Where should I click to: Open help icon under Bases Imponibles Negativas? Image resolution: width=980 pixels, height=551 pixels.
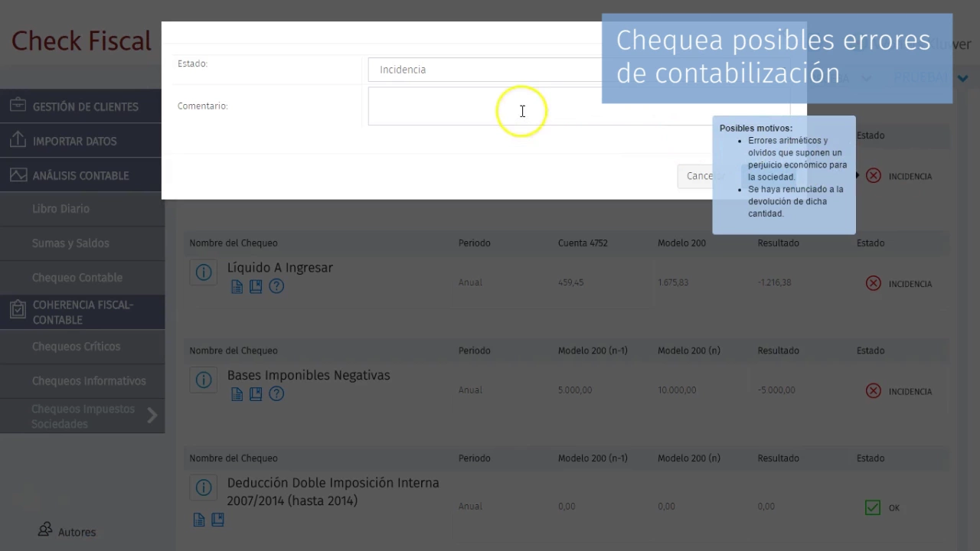tap(276, 394)
